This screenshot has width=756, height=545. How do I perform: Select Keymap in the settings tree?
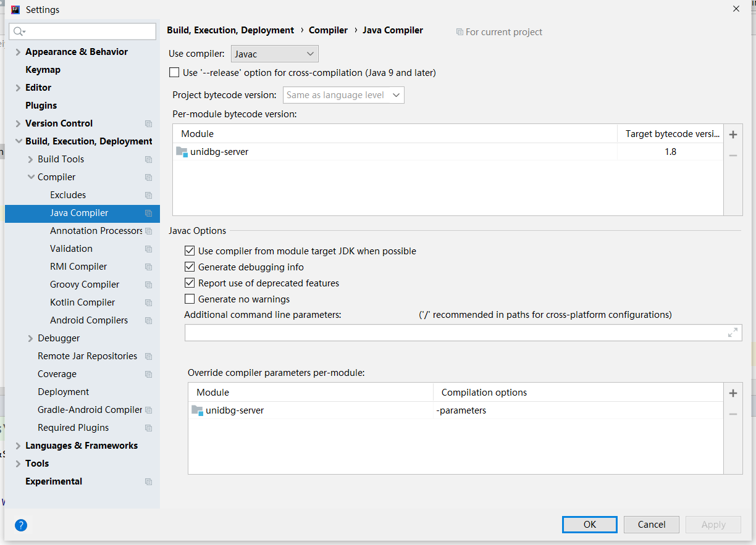point(43,70)
